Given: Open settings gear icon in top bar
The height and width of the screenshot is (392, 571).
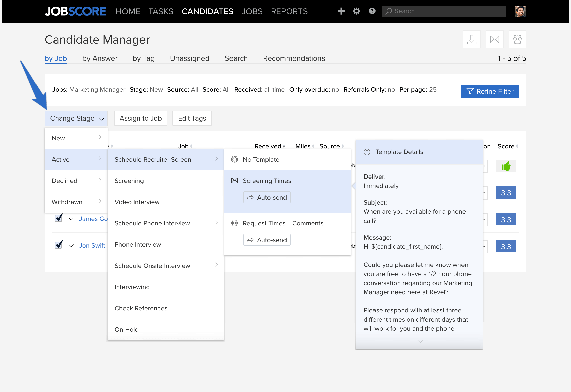Looking at the screenshot, I should pos(356,11).
